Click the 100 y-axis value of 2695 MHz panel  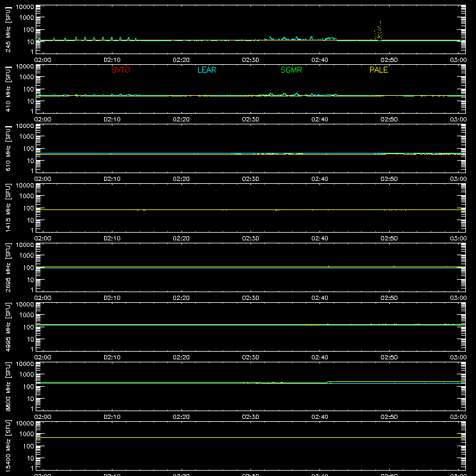29,268
